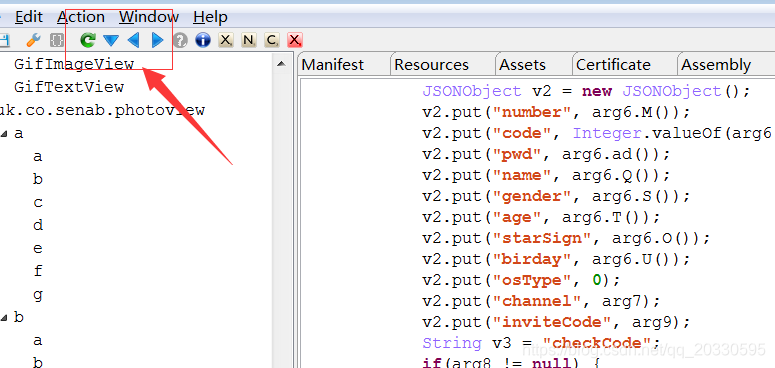The image size is (775, 368).
Task: Collapse the package b tree node
Action: pyautogui.click(x=3, y=318)
